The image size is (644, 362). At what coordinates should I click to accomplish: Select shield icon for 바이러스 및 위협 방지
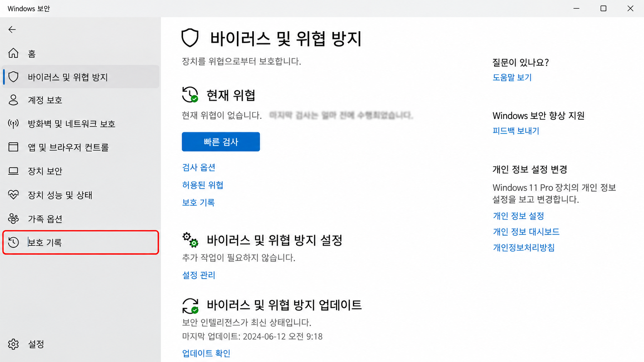13,77
